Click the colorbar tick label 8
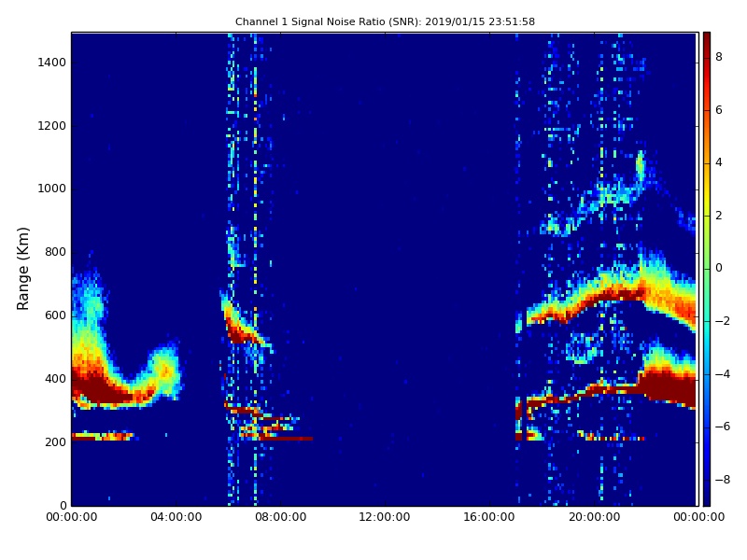 coord(719,57)
